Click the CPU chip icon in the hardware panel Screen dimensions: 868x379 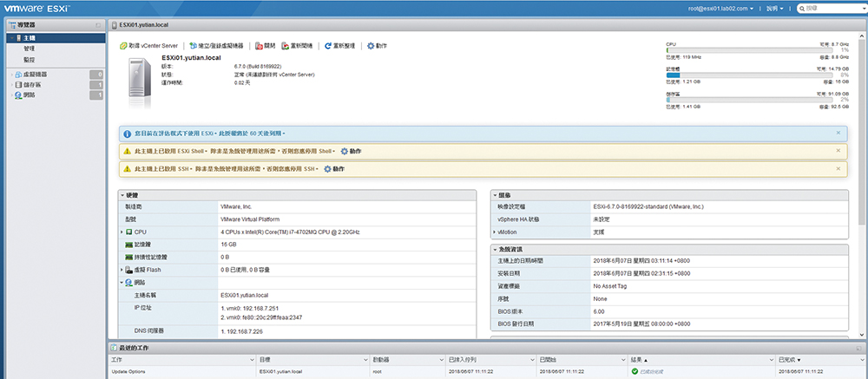tap(129, 232)
